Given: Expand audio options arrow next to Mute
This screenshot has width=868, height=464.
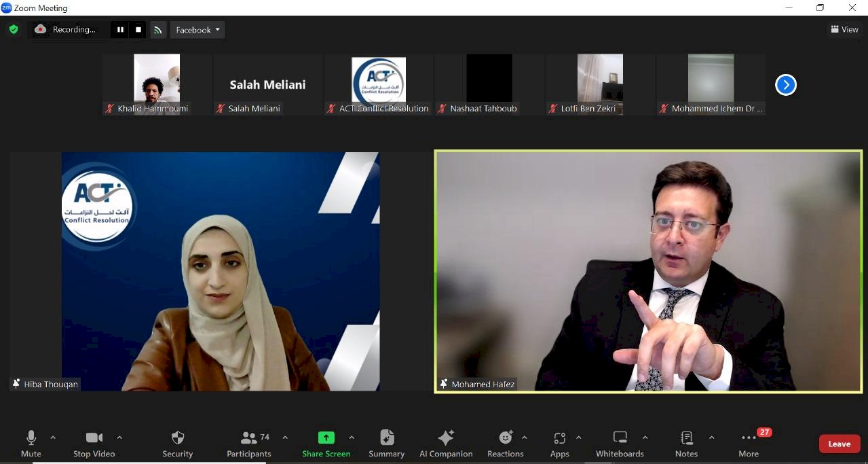Looking at the screenshot, I should (53, 438).
